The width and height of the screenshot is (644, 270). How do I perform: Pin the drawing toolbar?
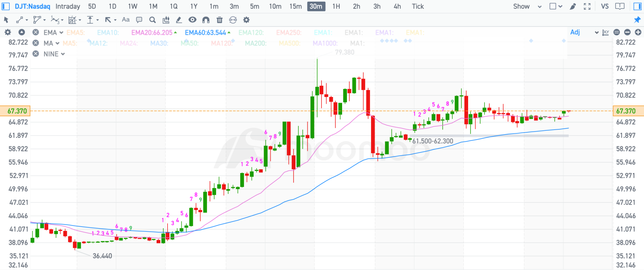[637, 20]
